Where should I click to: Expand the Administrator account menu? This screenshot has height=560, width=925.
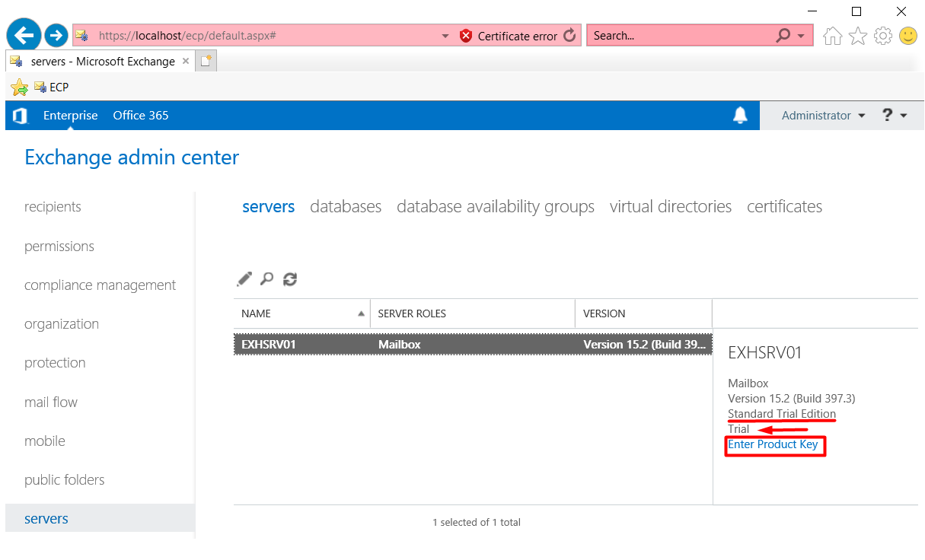pyautogui.click(x=824, y=116)
